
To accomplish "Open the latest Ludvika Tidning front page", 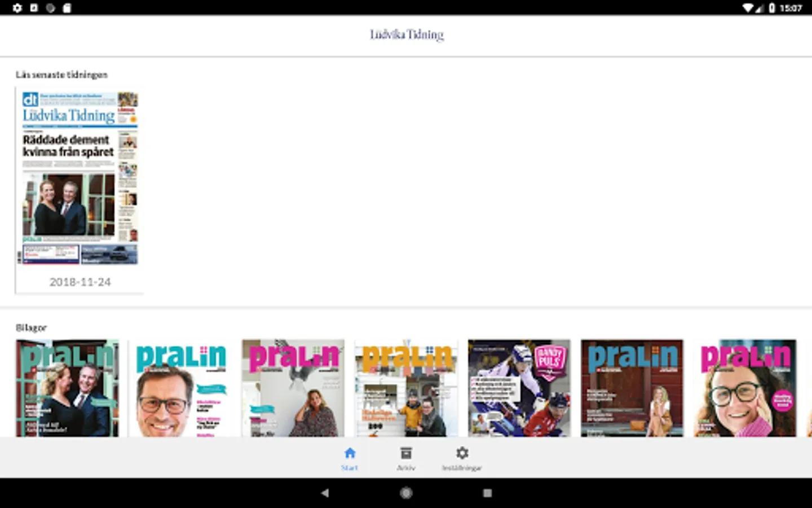I will (x=80, y=178).
